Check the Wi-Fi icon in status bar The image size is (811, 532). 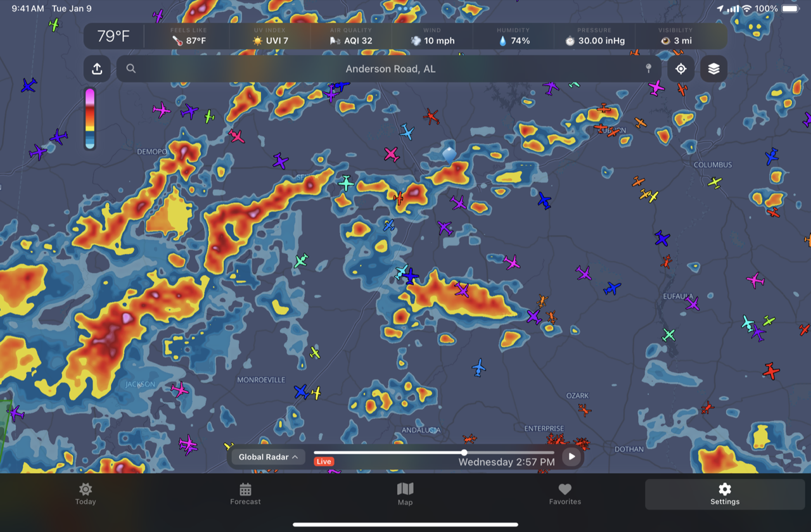(747, 9)
